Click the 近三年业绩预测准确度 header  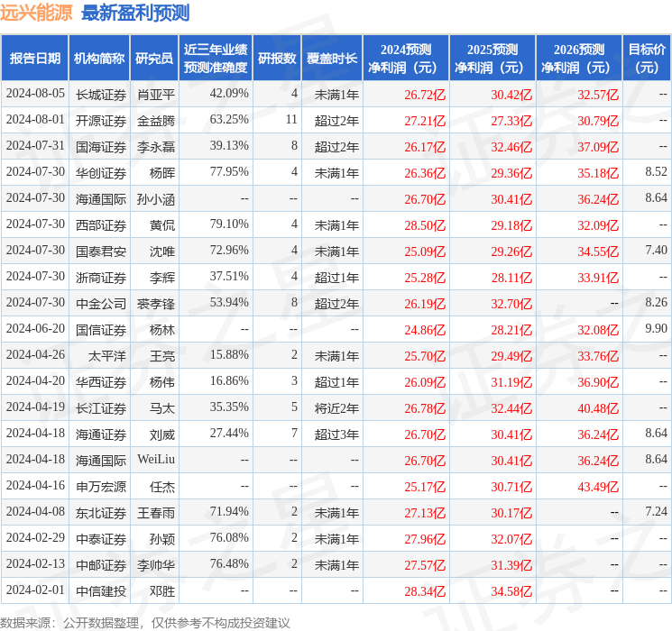tap(216, 59)
